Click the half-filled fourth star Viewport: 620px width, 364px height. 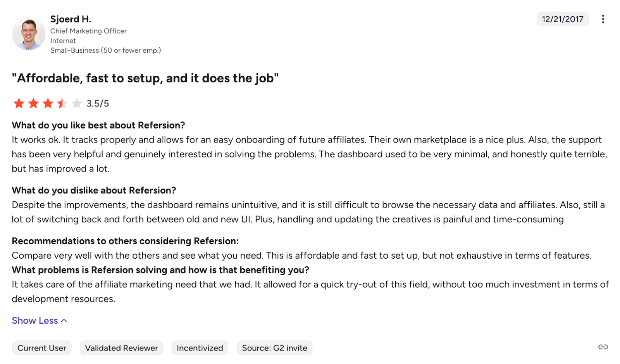61,103
